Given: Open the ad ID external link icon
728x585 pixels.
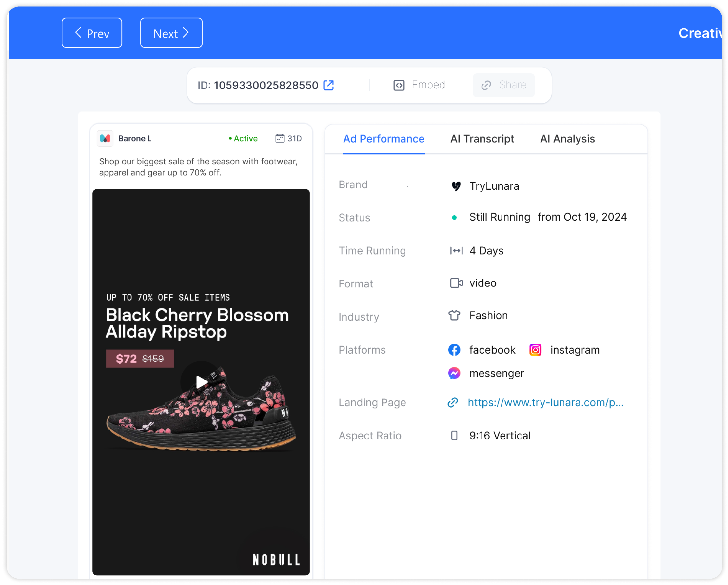Looking at the screenshot, I should pos(328,85).
